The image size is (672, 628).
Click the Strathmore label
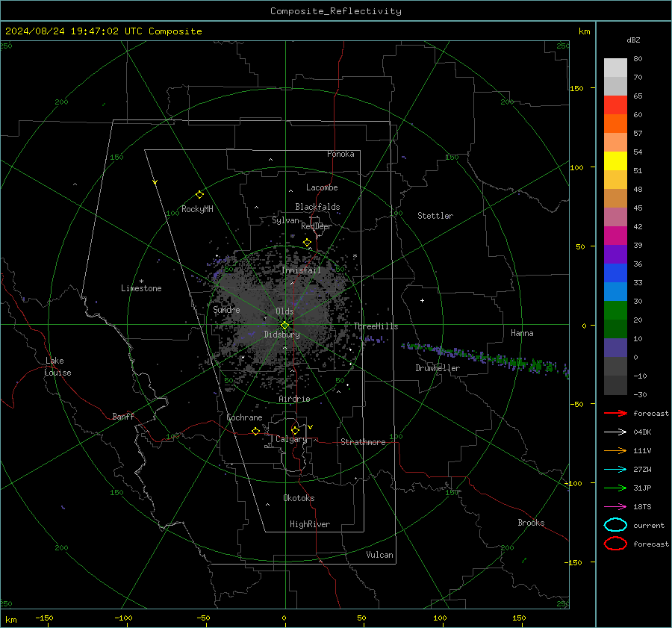coord(363,442)
